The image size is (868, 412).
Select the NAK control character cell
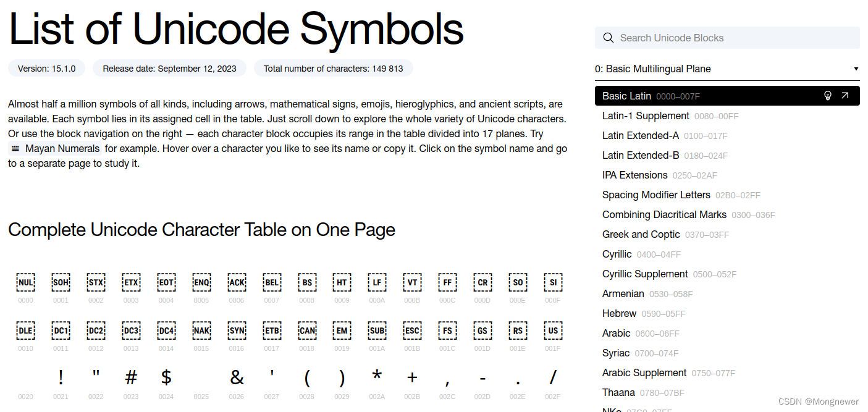[201, 330]
